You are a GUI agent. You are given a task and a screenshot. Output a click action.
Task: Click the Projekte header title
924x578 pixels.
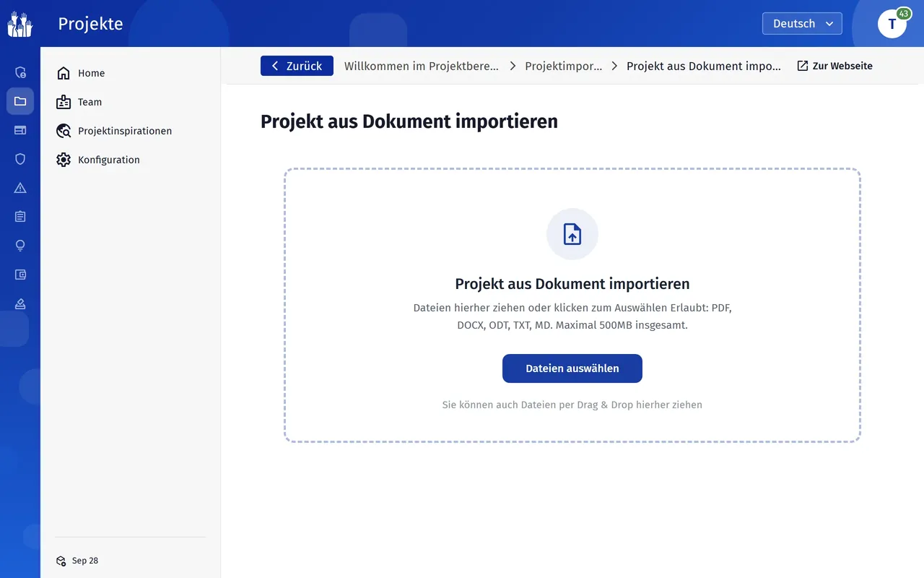coord(91,24)
